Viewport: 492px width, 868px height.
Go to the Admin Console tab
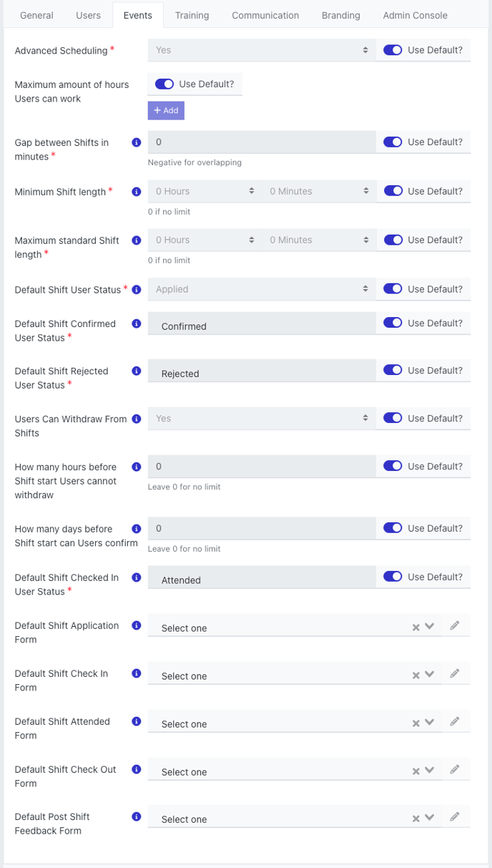point(415,15)
